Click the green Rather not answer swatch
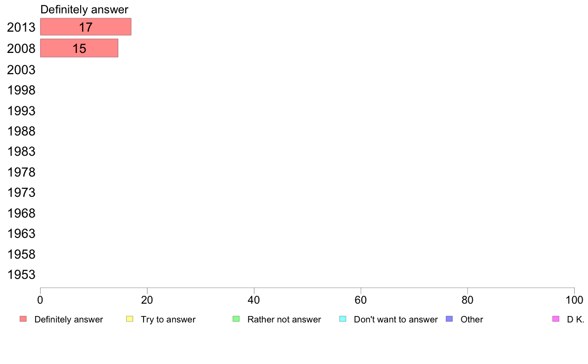 point(236,319)
